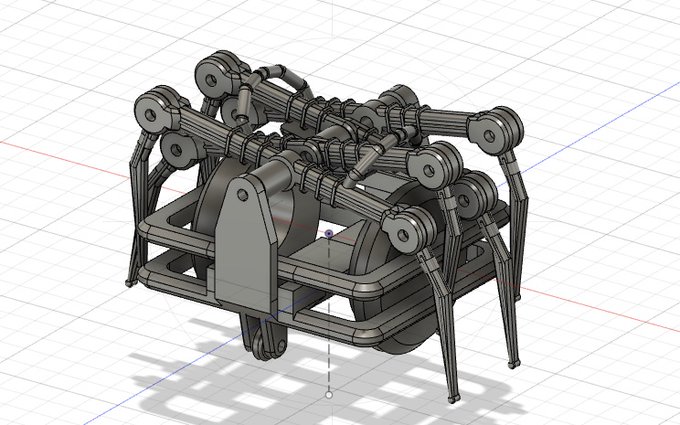Click the white circle handle below dashed line
This screenshot has height=425, width=680.
click(329, 395)
